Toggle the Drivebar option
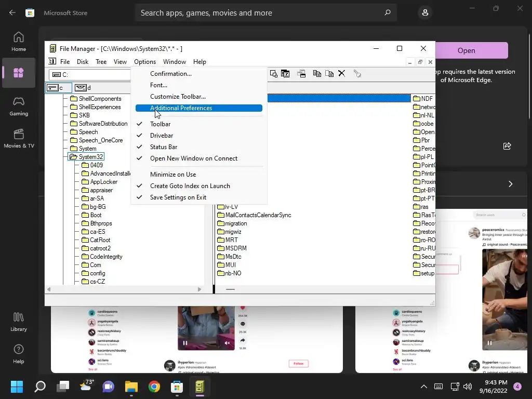Viewport: 532px width, 399px height. [199, 136]
